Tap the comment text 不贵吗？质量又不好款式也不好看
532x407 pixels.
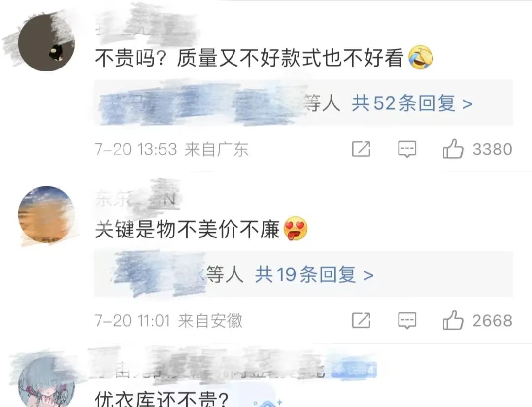point(249,58)
